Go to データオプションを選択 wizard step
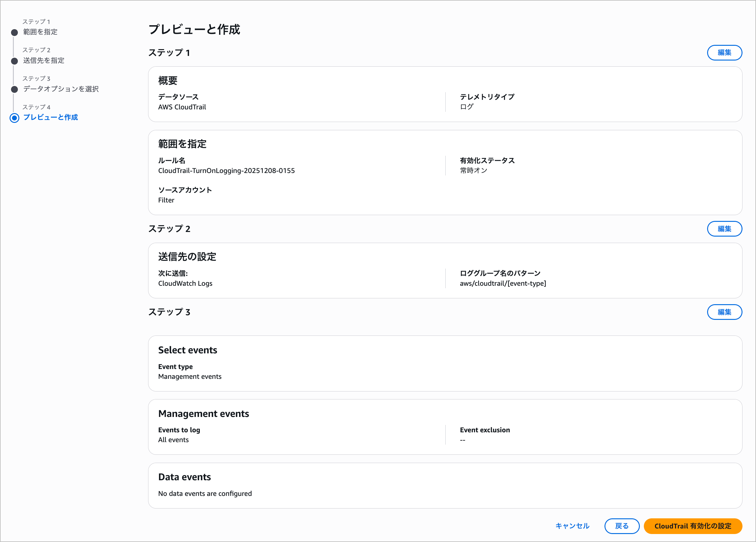 pos(61,89)
